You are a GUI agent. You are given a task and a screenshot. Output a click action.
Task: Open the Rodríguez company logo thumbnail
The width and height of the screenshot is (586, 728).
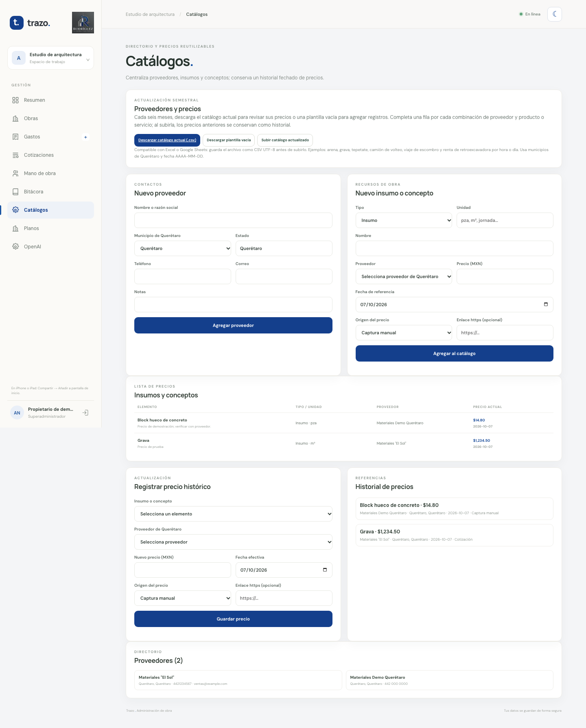click(83, 22)
